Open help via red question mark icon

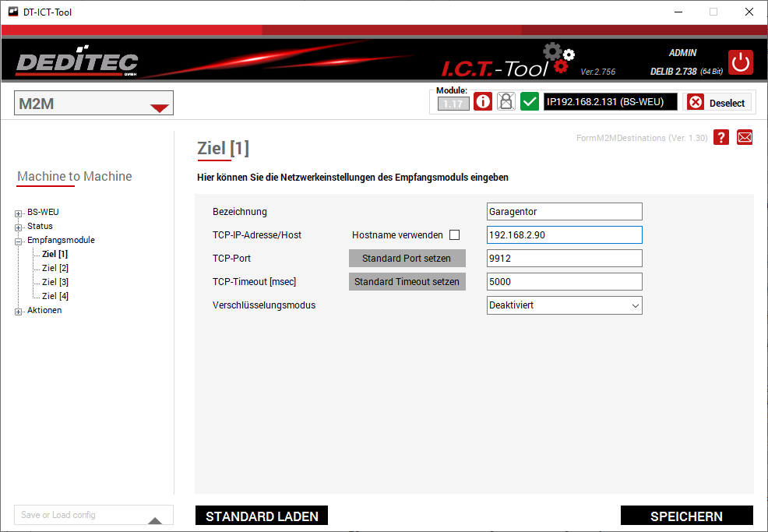tap(721, 137)
